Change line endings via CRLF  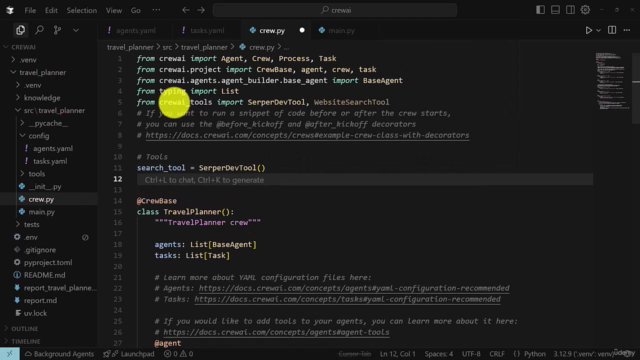pyautogui.click(x=497, y=354)
